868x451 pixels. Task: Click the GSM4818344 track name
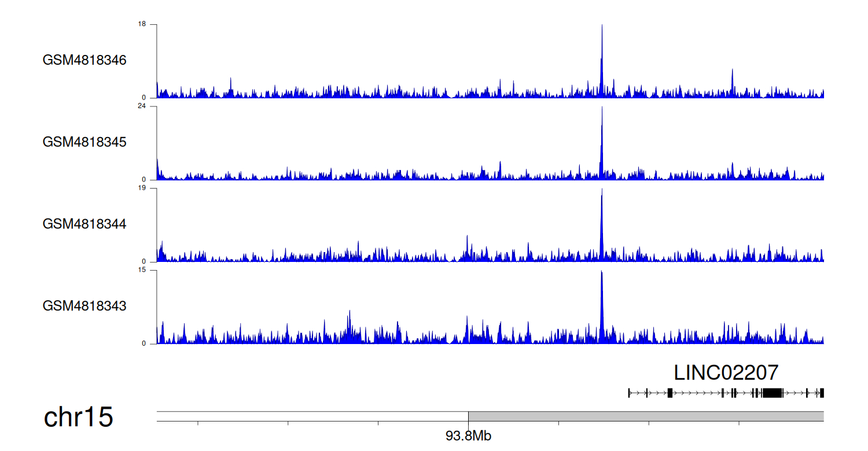click(84, 224)
